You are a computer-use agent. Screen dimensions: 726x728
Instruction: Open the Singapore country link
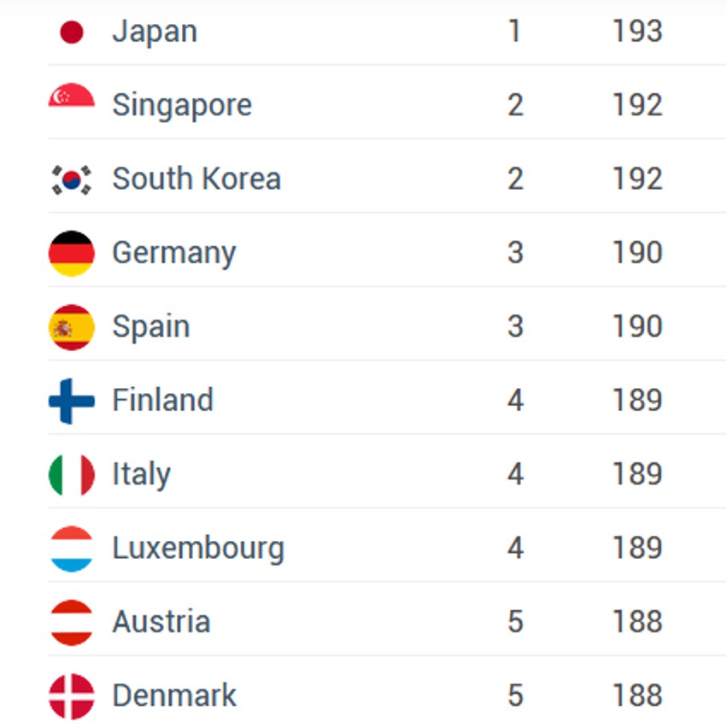[182, 105]
